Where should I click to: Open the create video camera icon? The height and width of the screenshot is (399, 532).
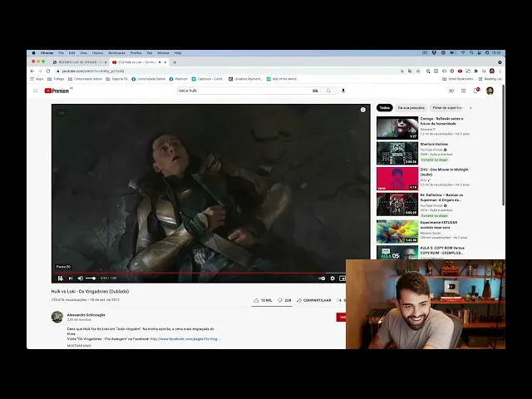(451, 91)
